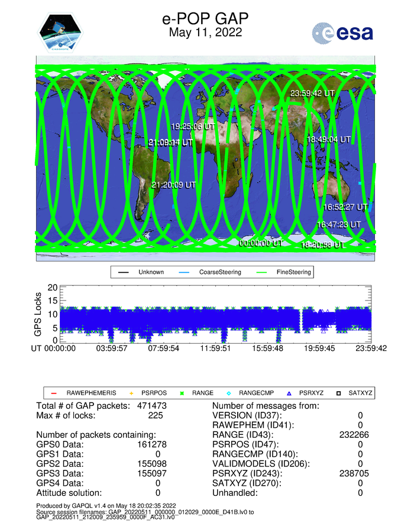Image resolution: width=411 pixels, height=532 pixels.
Task: Click the e-POP satellite mission logo
Action: tap(62, 32)
